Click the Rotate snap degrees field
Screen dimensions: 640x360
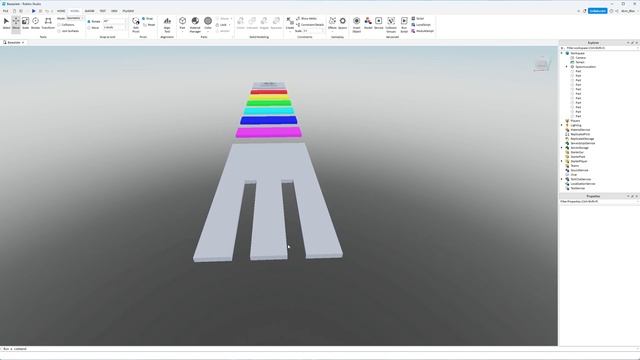113,21
